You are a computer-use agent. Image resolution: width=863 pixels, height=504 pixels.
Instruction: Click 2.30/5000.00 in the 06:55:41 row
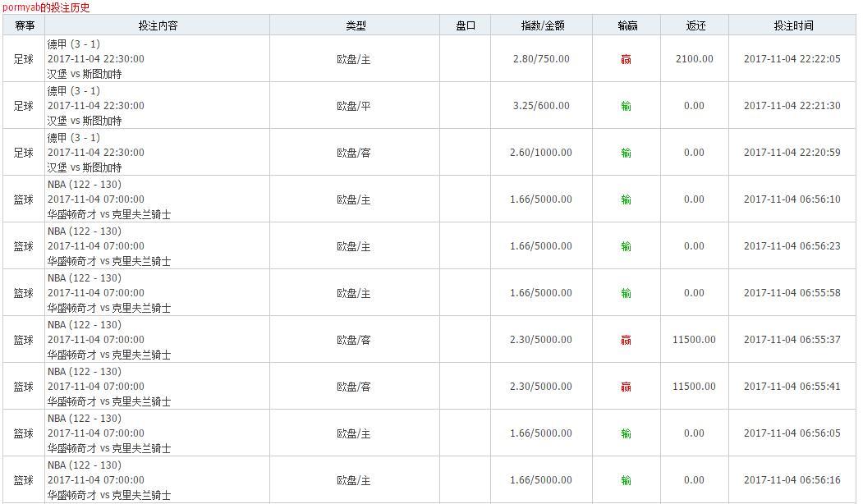click(x=541, y=387)
